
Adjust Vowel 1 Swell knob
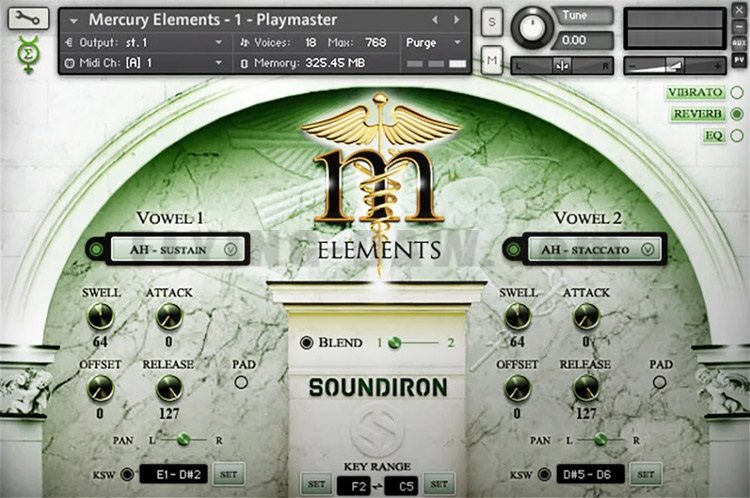(100, 316)
